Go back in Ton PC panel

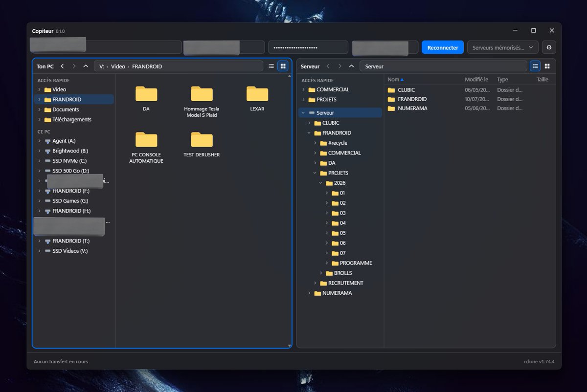[62, 66]
